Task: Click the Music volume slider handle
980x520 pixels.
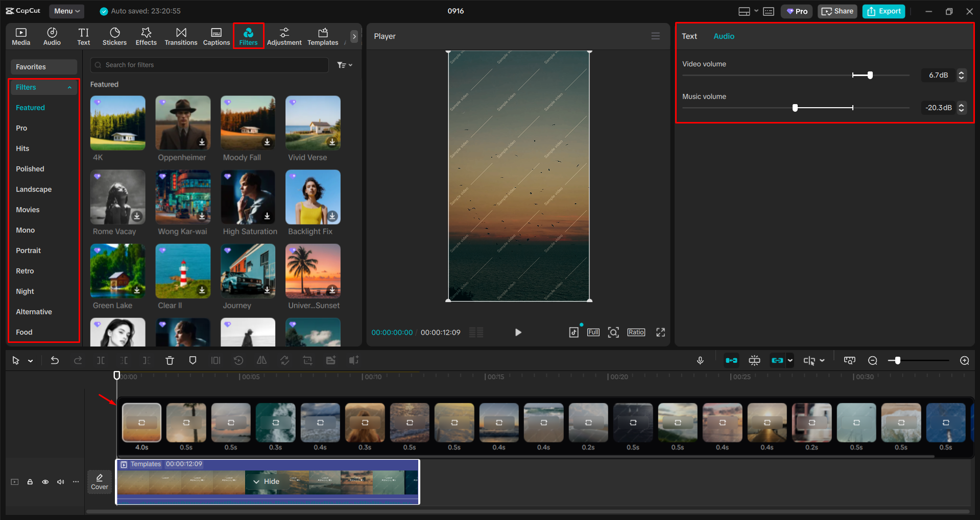Action: click(x=795, y=108)
